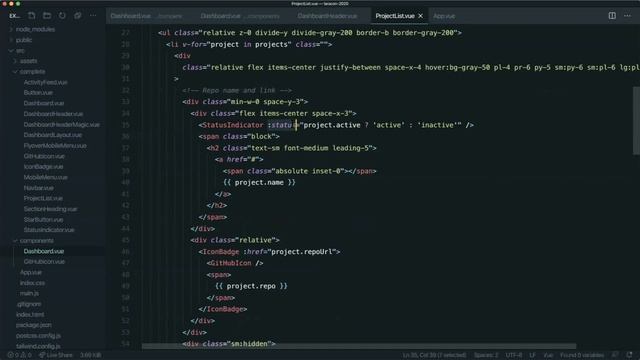The width and height of the screenshot is (640, 360).
Task: Open index.css in Explorer
Action: [32, 283]
